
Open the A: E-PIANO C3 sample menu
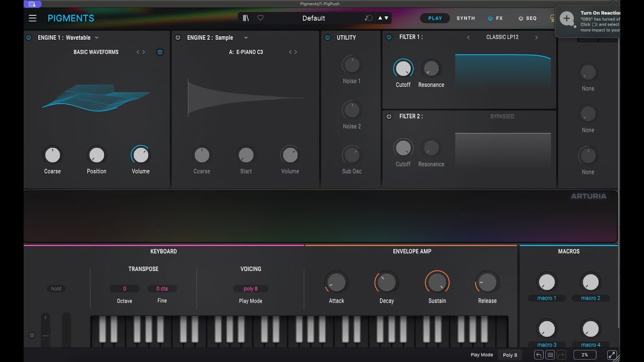click(246, 52)
